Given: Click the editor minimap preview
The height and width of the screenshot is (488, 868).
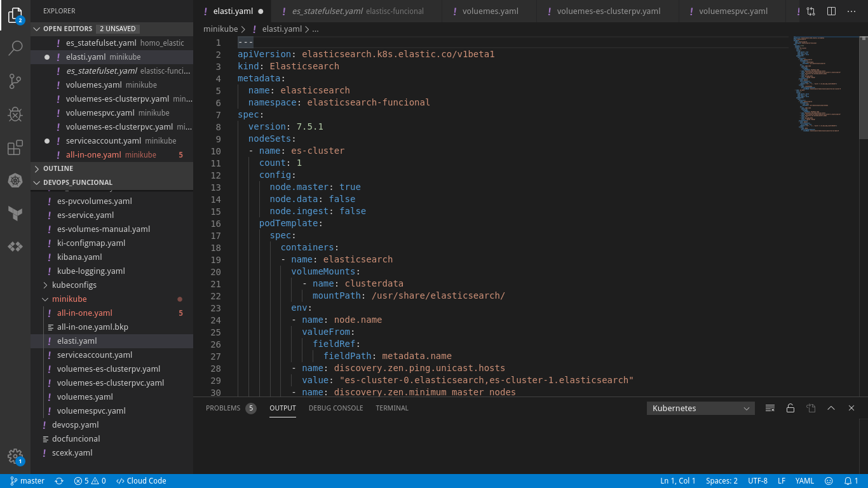Looking at the screenshot, I should click(x=825, y=84).
